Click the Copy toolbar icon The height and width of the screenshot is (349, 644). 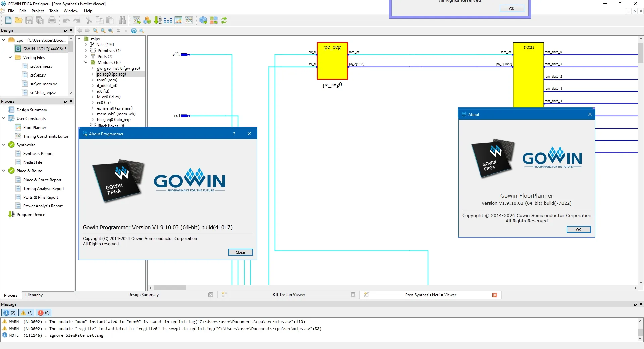click(x=100, y=20)
